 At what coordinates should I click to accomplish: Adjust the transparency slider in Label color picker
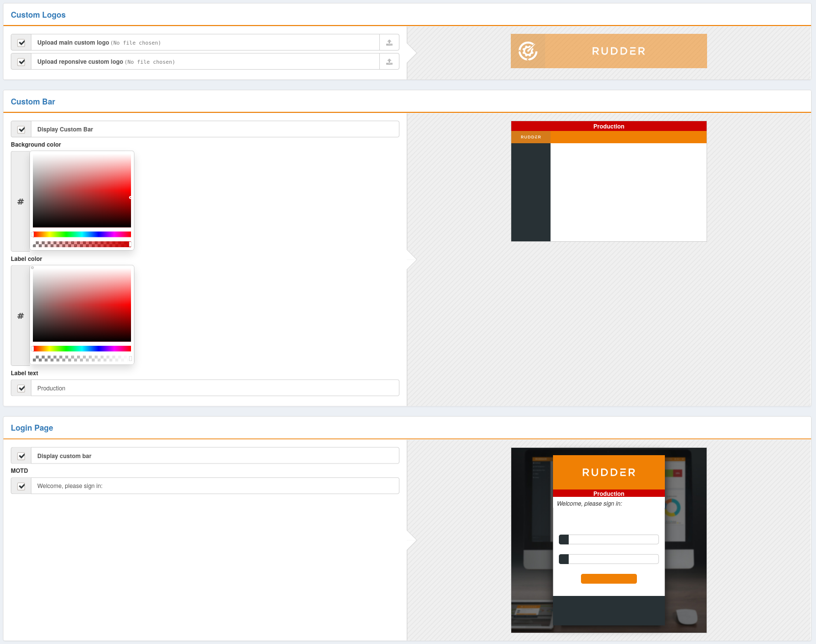82,359
